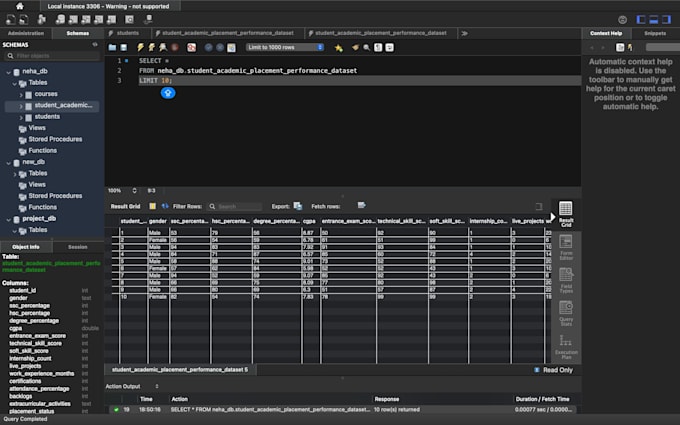Screen dimensions: 680x425
Task: Fetch next rows icon
Action: pyautogui.click(x=361, y=205)
